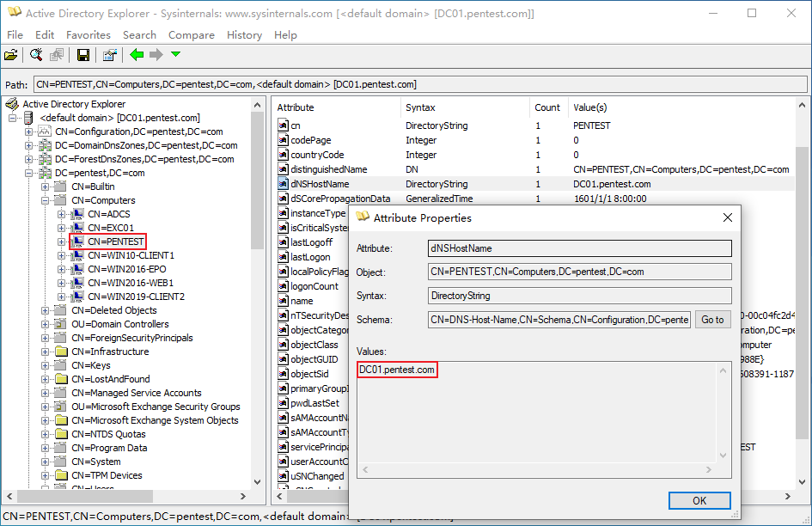Open the Help menu
812x526 pixels.
click(x=285, y=34)
